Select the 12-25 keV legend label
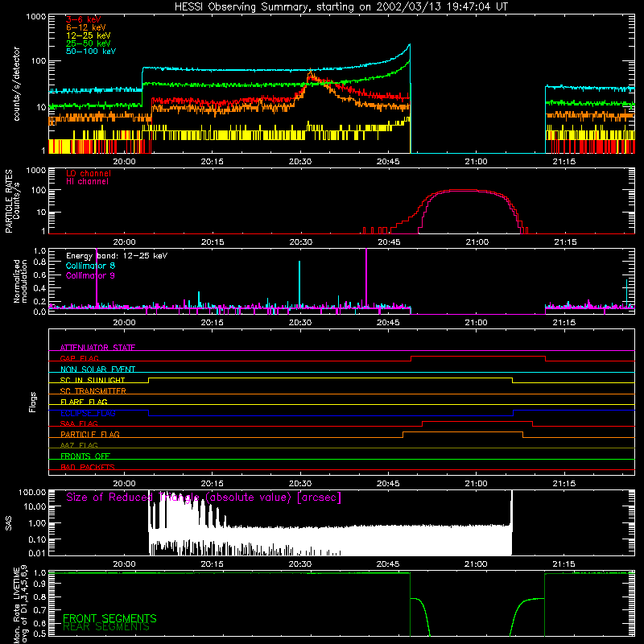 [x=88, y=35]
